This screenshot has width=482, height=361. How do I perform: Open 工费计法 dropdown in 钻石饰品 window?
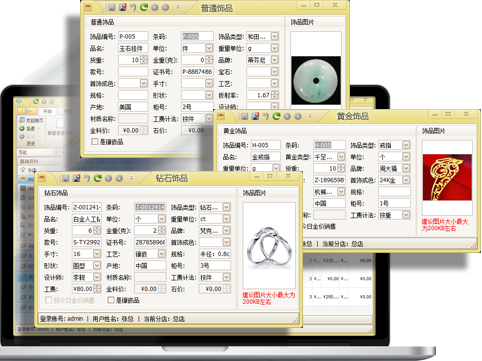pos(226,277)
